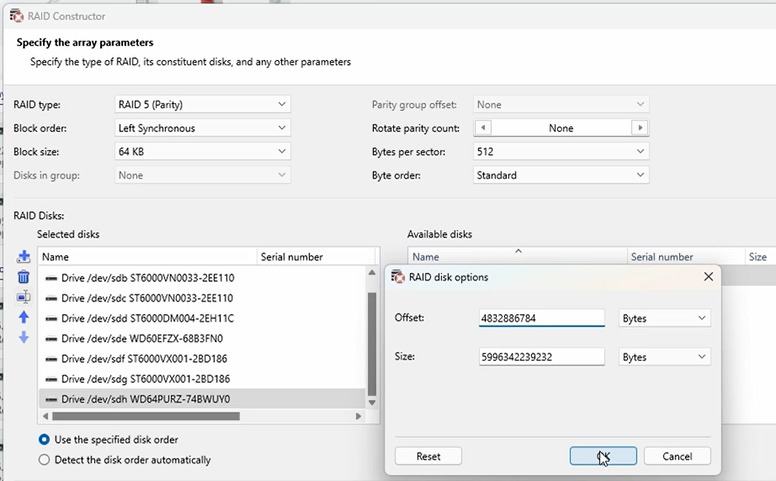
Task: Open the Size units dropdown
Action: coord(664,357)
